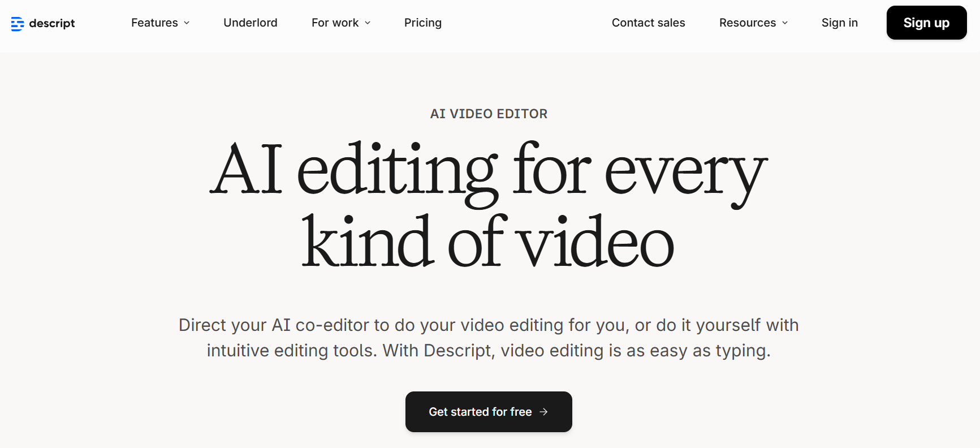This screenshot has width=980, height=448.
Task: Click the paragraph starting "Direct your AI co-editor"
Action: pos(489,325)
